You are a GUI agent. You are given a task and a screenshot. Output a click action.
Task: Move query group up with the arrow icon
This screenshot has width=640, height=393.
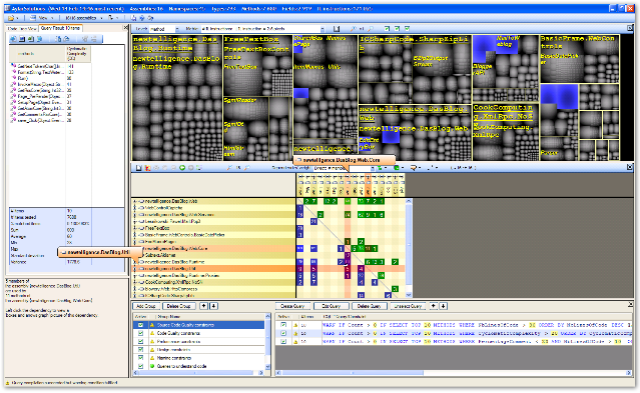pos(204,306)
